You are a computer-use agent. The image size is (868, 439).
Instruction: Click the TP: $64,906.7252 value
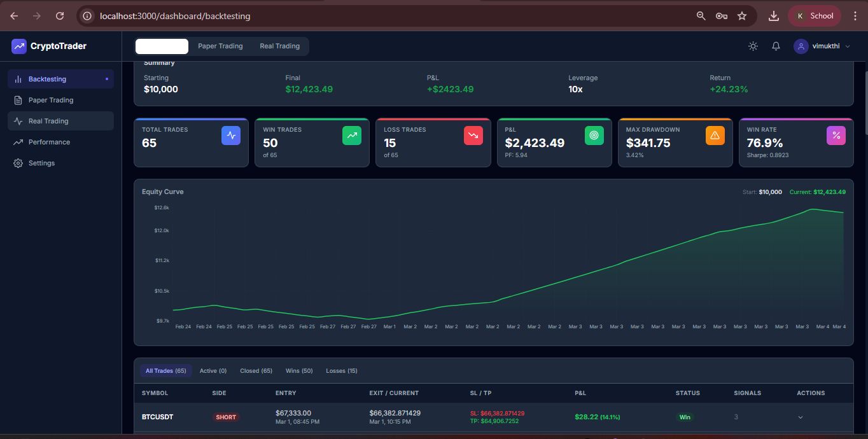pos(494,421)
